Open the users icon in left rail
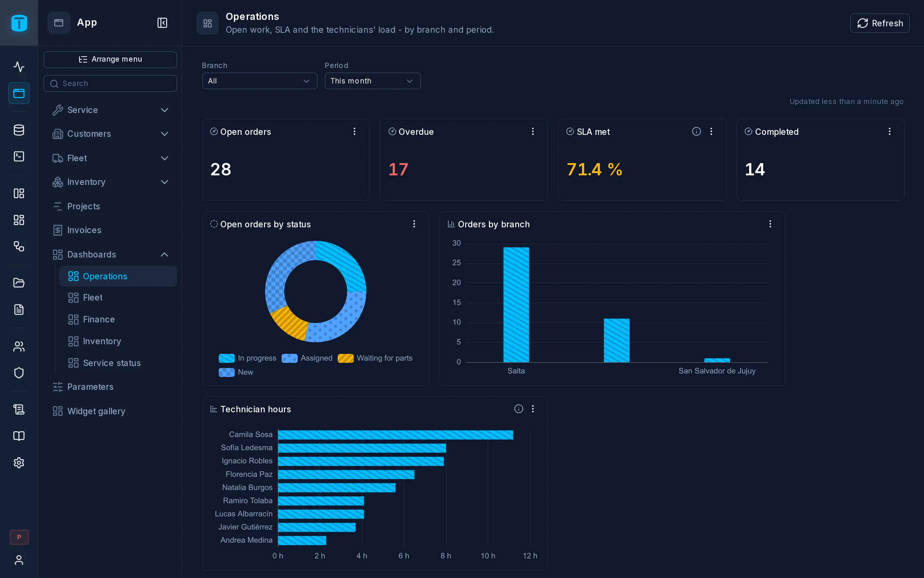This screenshot has height=578, width=924. coord(19,346)
